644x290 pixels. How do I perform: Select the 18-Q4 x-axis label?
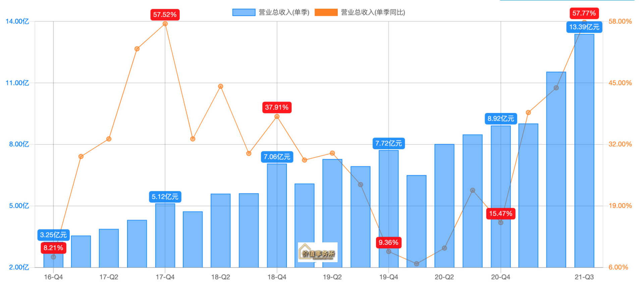click(x=277, y=277)
